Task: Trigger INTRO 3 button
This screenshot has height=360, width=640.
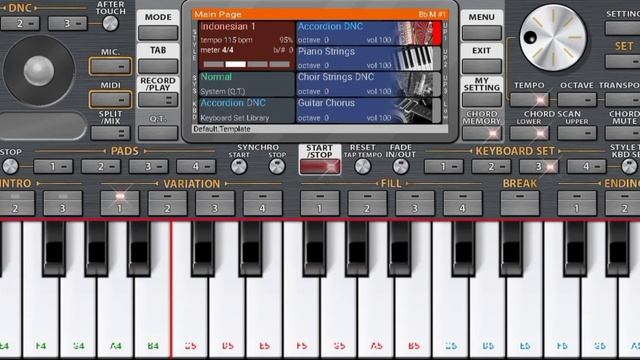Action: point(62,203)
